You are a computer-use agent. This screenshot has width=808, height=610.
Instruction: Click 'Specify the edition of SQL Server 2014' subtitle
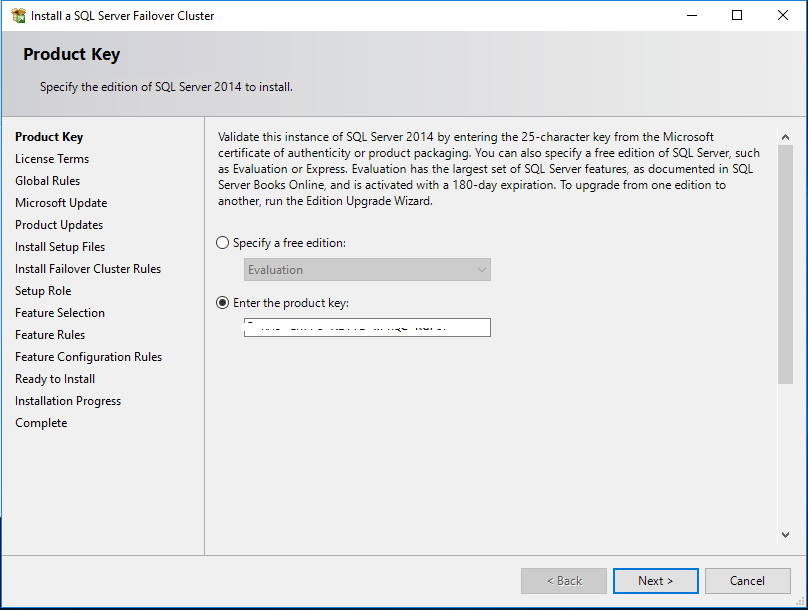tap(166, 87)
